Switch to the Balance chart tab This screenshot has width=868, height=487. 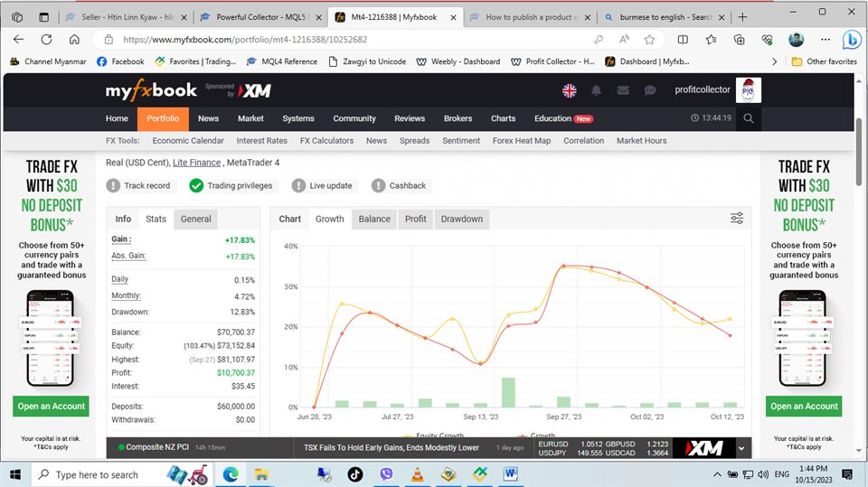[374, 219]
